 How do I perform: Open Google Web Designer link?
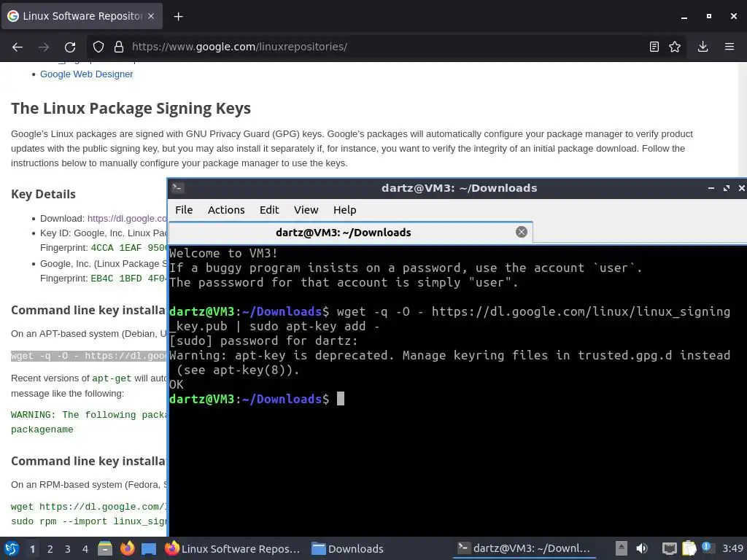click(x=86, y=74)
